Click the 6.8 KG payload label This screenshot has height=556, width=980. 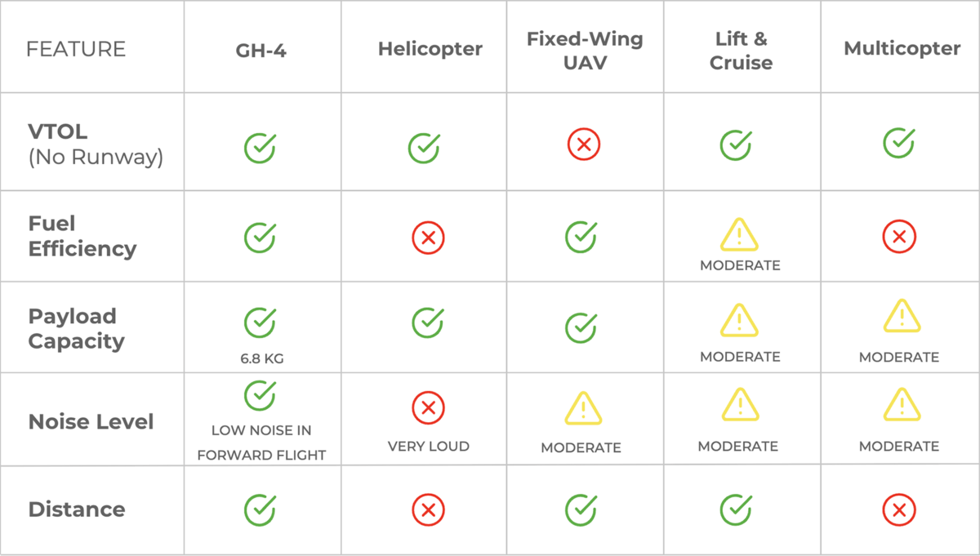point(261,358)
